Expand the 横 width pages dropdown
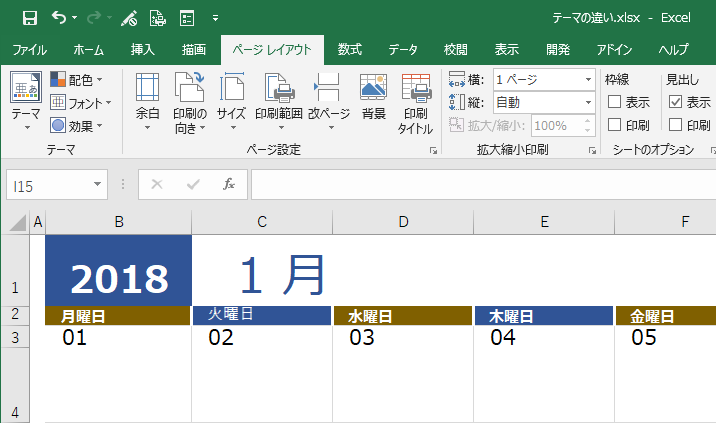Image resolution: width=716 pixels, height=423 pixels. coord(588,79)
